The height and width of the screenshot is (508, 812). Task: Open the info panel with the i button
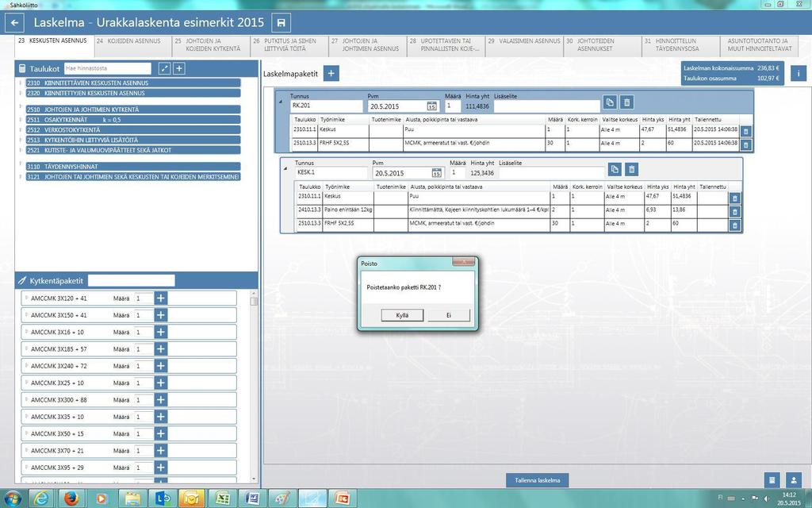point(798,74)
